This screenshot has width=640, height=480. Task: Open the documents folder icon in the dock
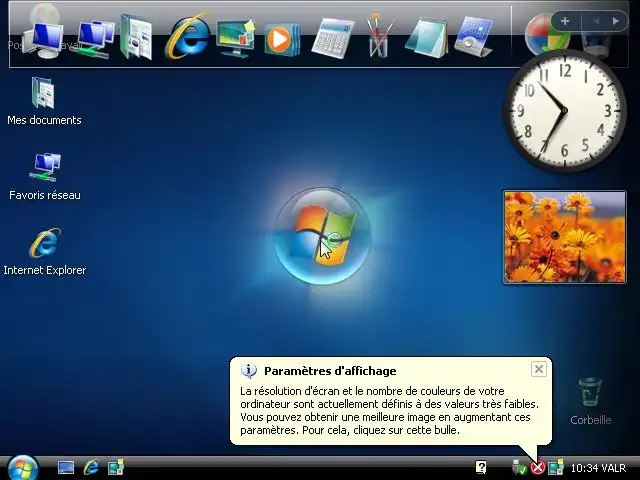tap(137, 37)
